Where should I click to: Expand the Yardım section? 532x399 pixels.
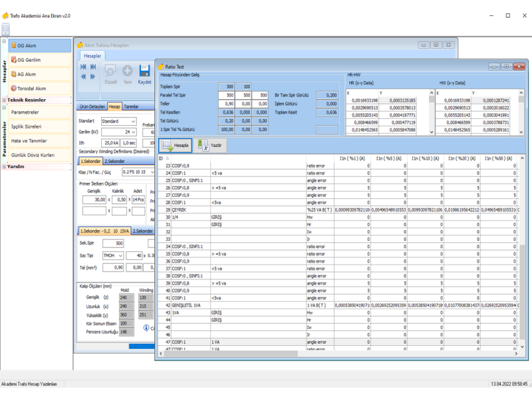point(4,166)
